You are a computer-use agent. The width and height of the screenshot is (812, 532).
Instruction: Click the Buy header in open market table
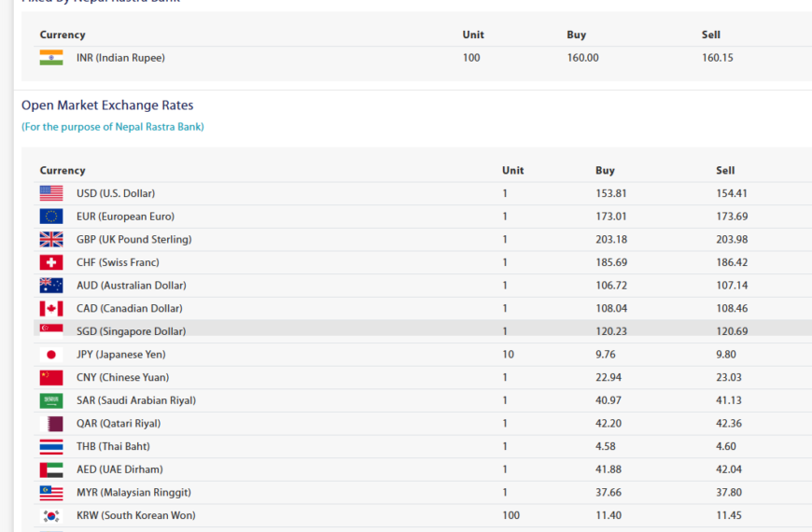coord(605,171)
